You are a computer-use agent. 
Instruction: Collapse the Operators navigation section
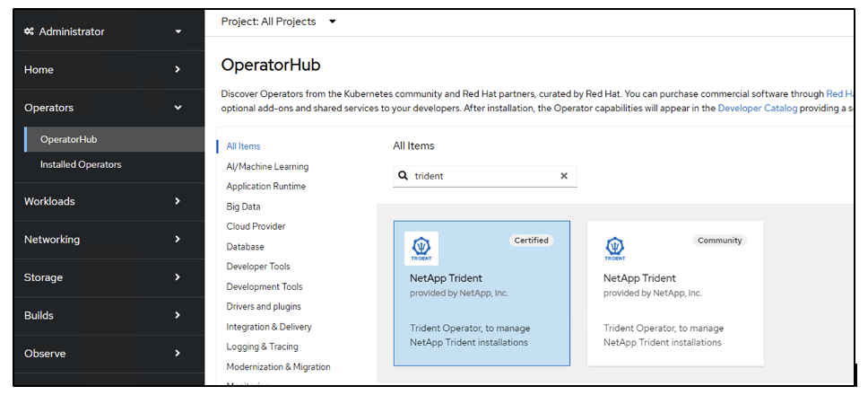(103, 108)
